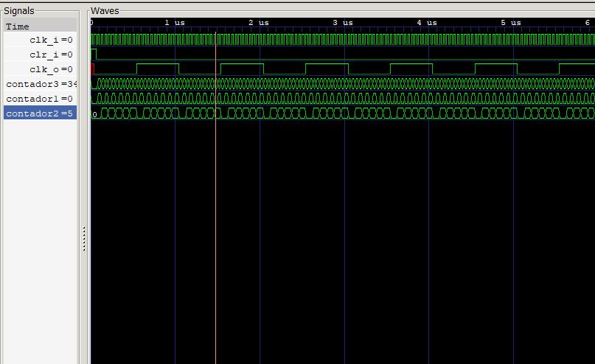Click the red vertical marker cursor line
The height and width of the screenshot is (364, 595).
coord(215,221)
